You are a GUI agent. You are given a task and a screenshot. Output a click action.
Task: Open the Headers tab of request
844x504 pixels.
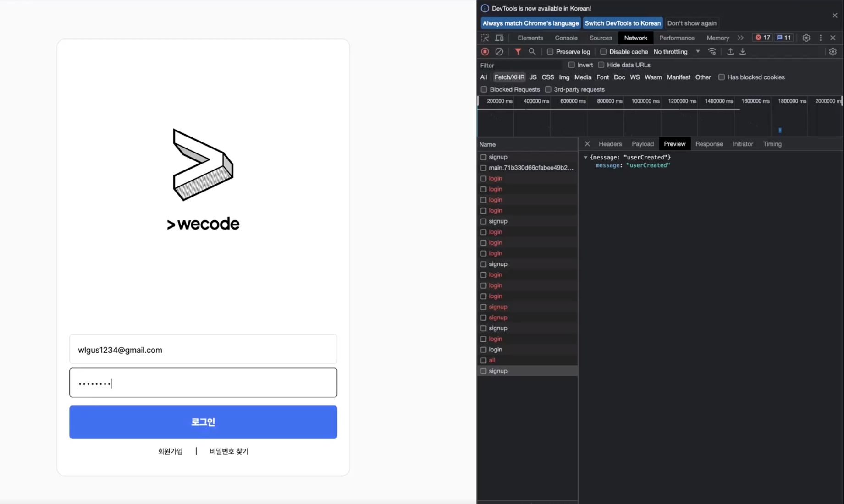[x=610, y=144]
